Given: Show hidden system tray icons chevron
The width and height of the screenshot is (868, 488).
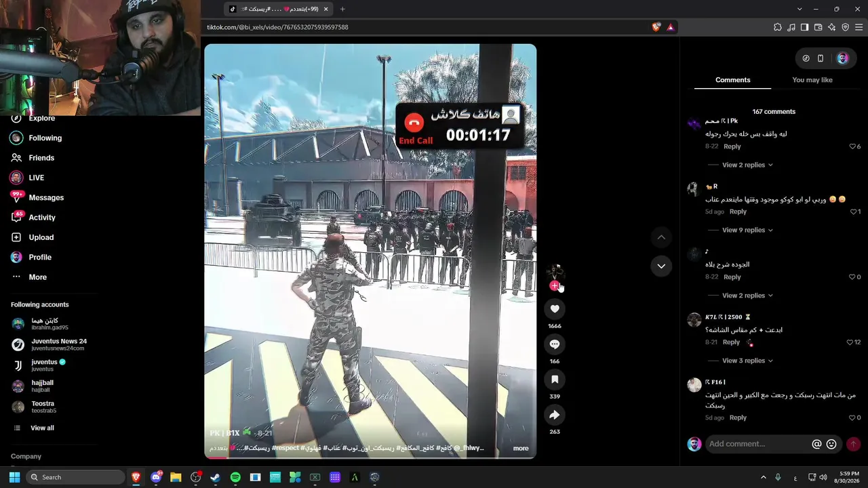Looking at the screenshot, I should [763, 477].
